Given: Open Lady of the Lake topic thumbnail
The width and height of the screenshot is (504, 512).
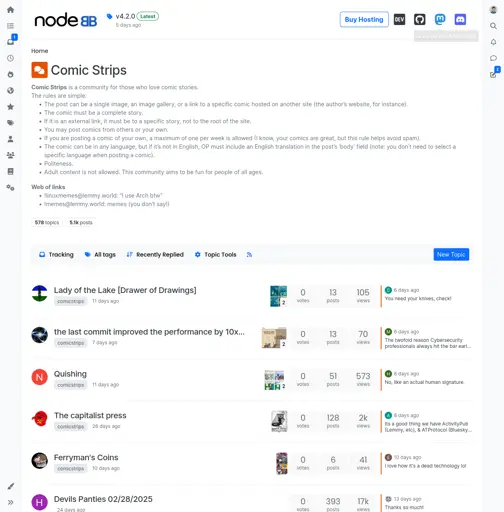Looking at the screenshot, I should [x=278, y=296].
